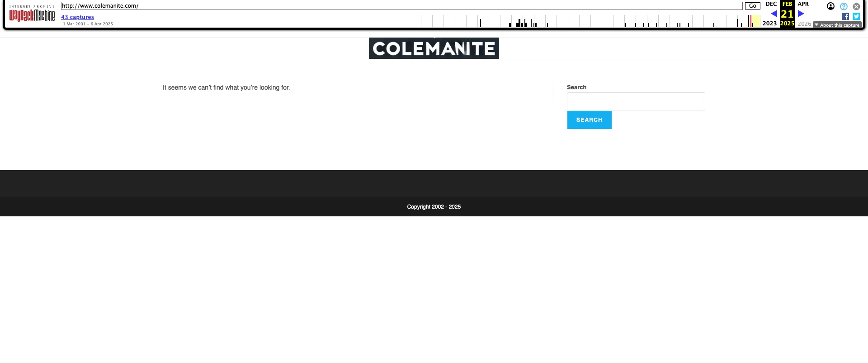This screenshot has width=868, height=363.
Task: Click the Colemanite site logo
Action: point(434,48)
